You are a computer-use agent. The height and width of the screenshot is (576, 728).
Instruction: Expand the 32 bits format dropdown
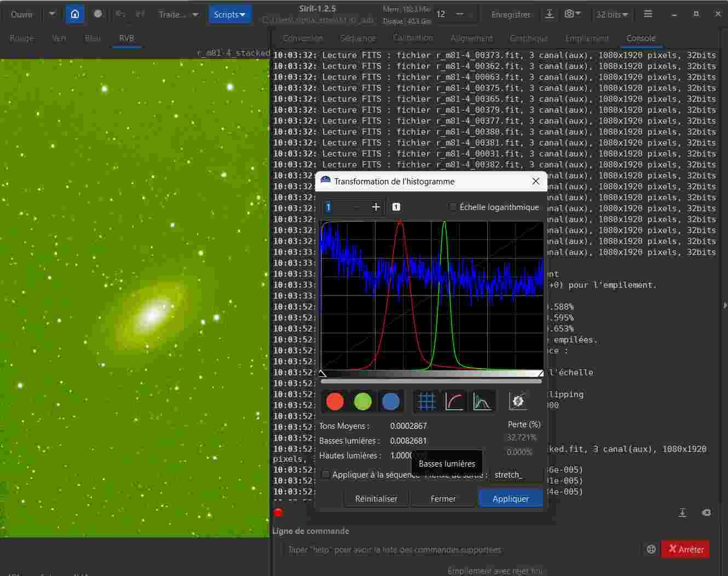pos(612,14)
